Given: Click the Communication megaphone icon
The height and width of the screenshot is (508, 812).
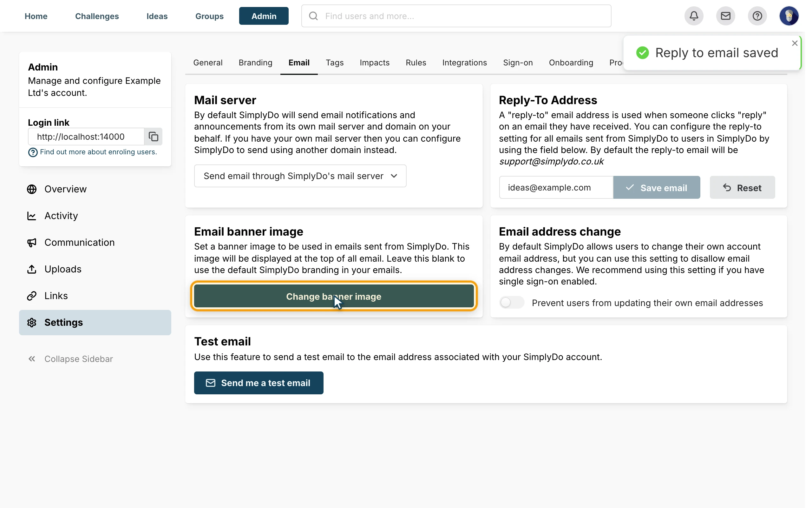Looking at the screenshot, I should click(32, 243).
